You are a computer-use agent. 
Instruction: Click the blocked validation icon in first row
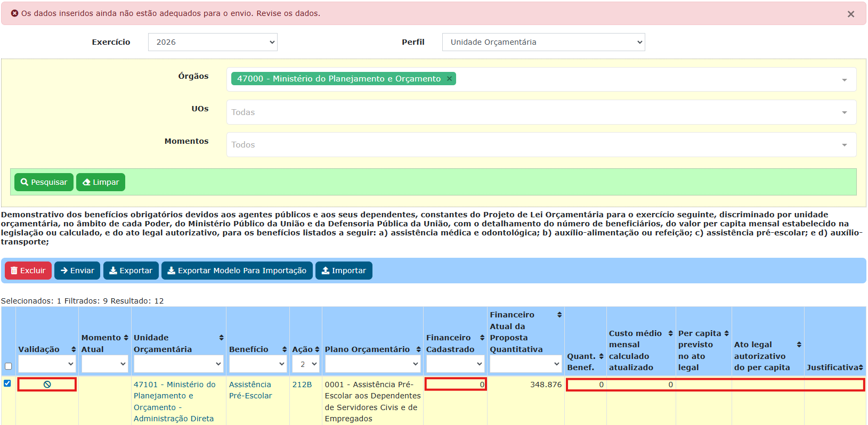point(47,385)
